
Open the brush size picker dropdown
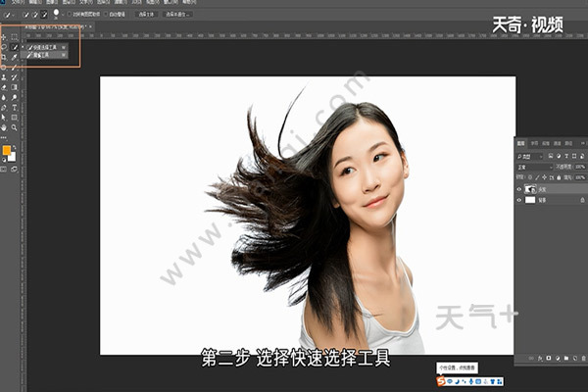[x=57, y=16]
